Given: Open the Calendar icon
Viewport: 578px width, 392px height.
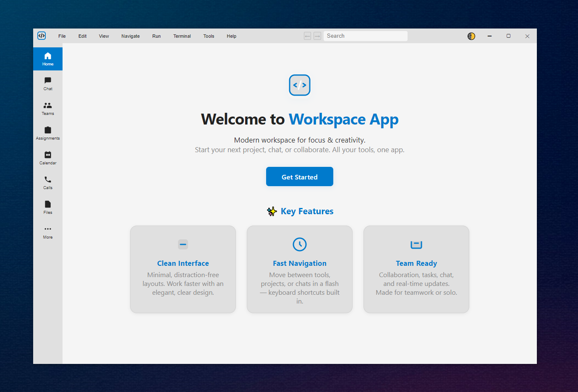Looking at the screenshot, I should (x=47, y=158).
